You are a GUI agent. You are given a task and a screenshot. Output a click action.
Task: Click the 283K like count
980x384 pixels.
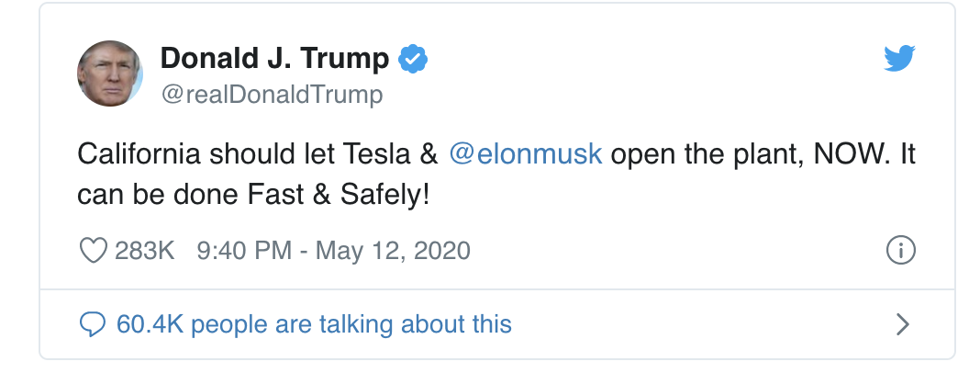[144, 250]
